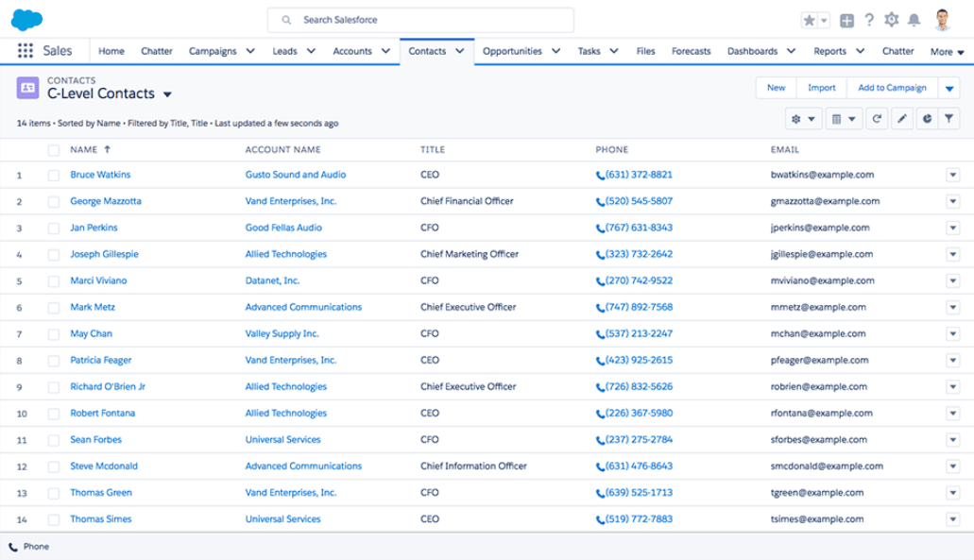Open the favorites list dropdown arrow
The height and width of the screenshot is (560, 974).
pos(824,21)
